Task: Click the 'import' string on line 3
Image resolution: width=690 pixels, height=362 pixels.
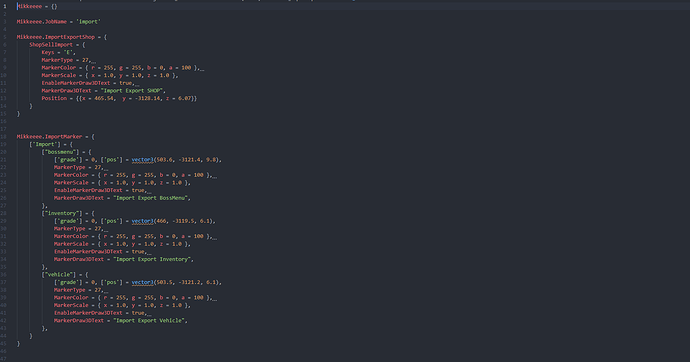Action: click(x=88, y=22)
